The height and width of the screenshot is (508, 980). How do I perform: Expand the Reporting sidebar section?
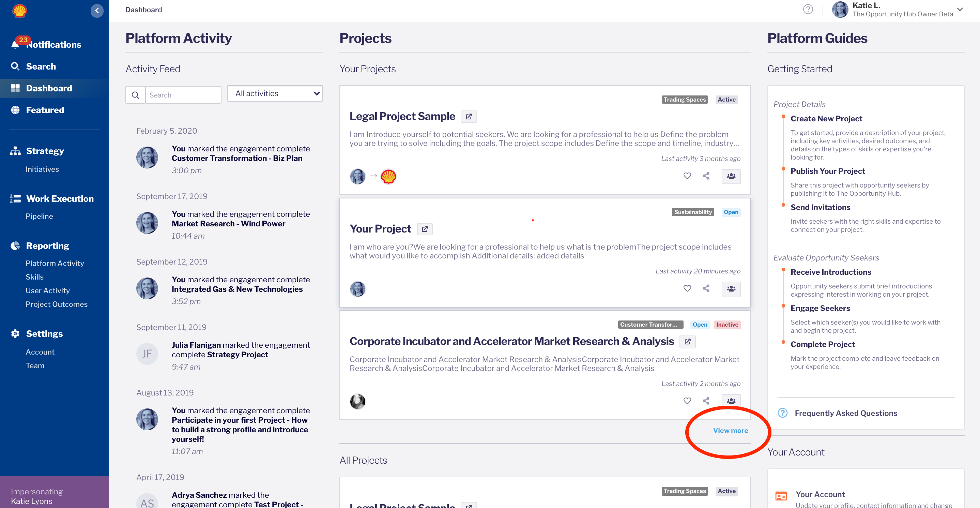48,246
